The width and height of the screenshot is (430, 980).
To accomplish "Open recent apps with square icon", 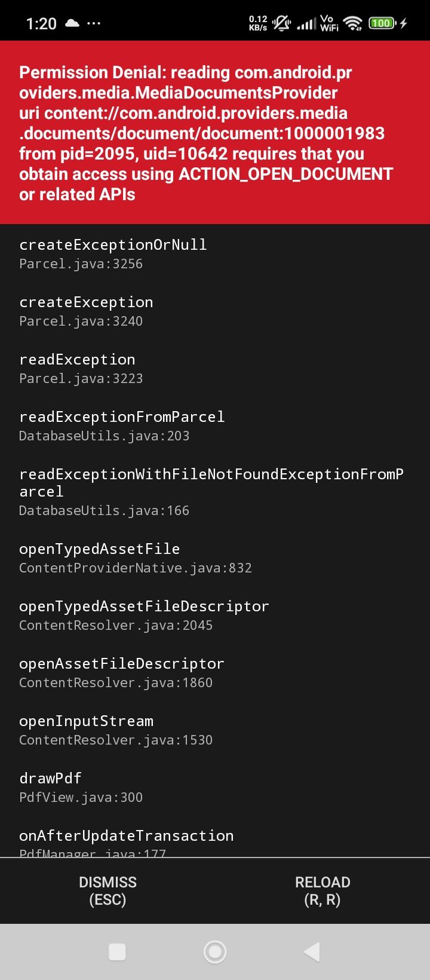I will coord(117,951).
